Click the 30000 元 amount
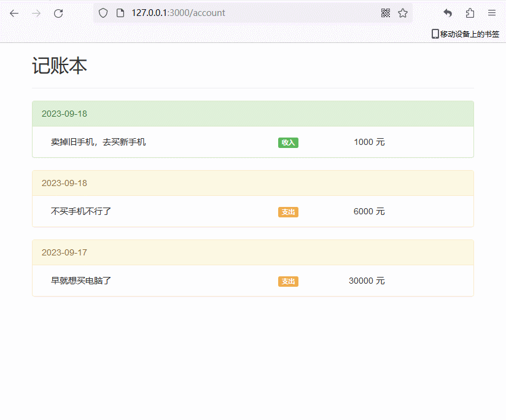506x420 pixels. tap(367, 281)
